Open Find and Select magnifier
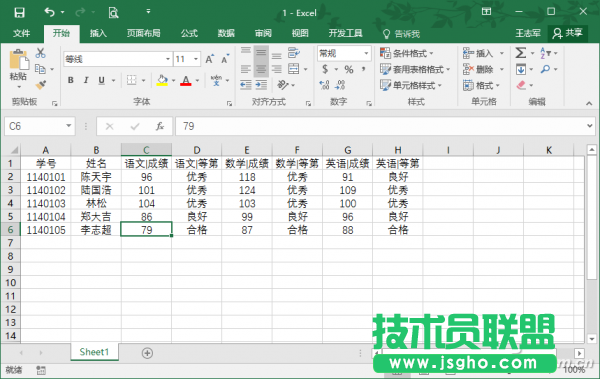This screenshot has height=379, width=600. coord(545,69)
